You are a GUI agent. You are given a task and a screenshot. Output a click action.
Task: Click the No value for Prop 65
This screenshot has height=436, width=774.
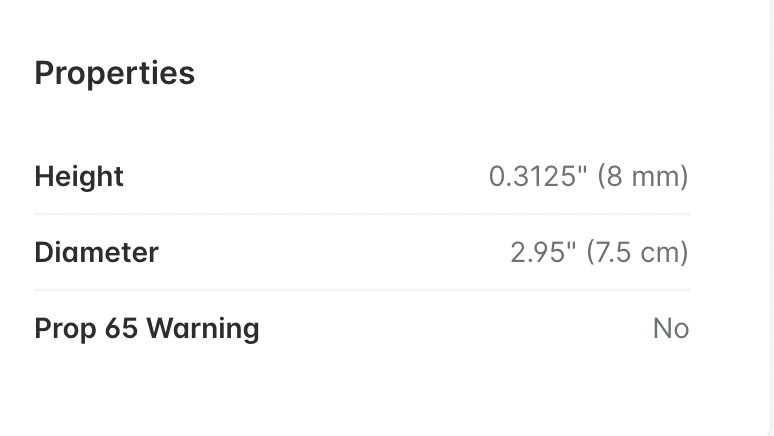[x=671, y=328]
